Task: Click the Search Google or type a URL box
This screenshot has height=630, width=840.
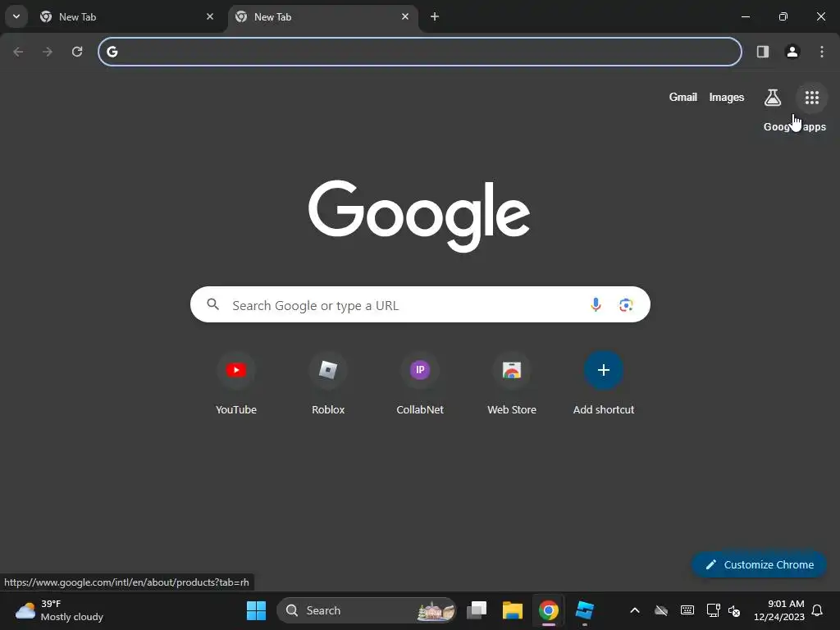Action: (420, 305)
